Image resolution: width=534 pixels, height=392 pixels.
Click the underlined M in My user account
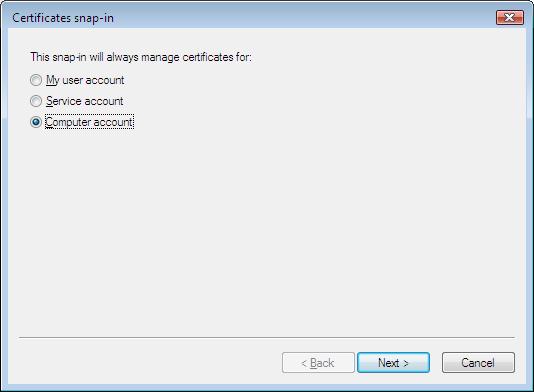click(x=50, y=80)
